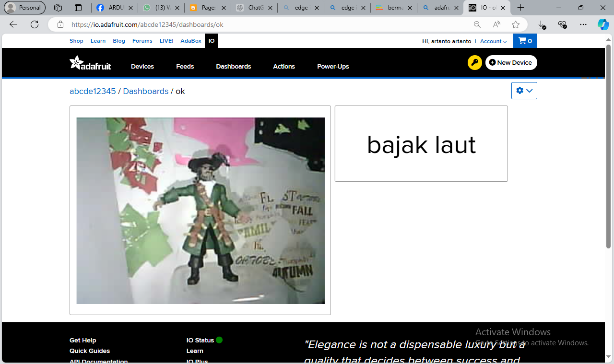Screen dimensions: 614x364
Task: Open the footer Learn link
Action: 195,351
